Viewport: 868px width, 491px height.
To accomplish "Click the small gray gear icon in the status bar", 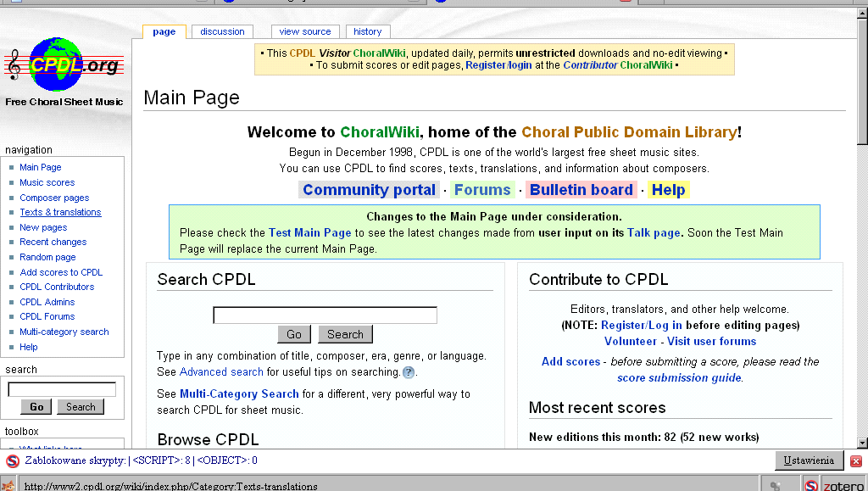I will point(775,486).
